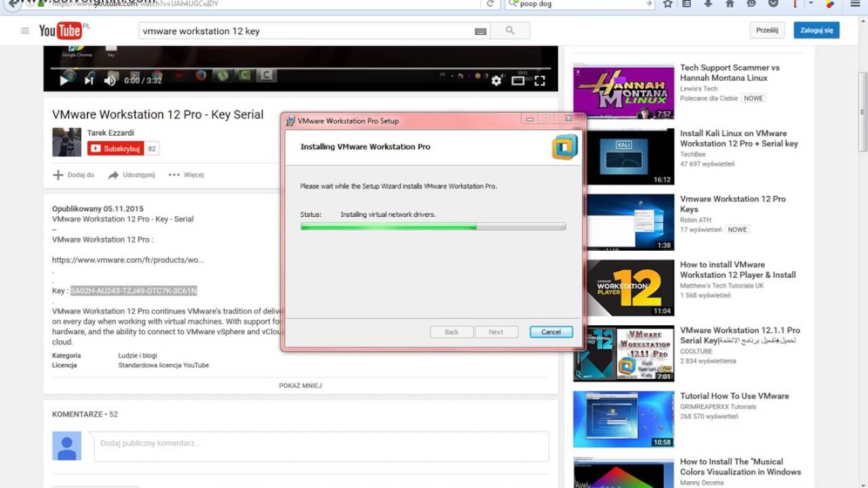
Task: Subscribe with the Subskrybuj button
Action: pos(116,148)
